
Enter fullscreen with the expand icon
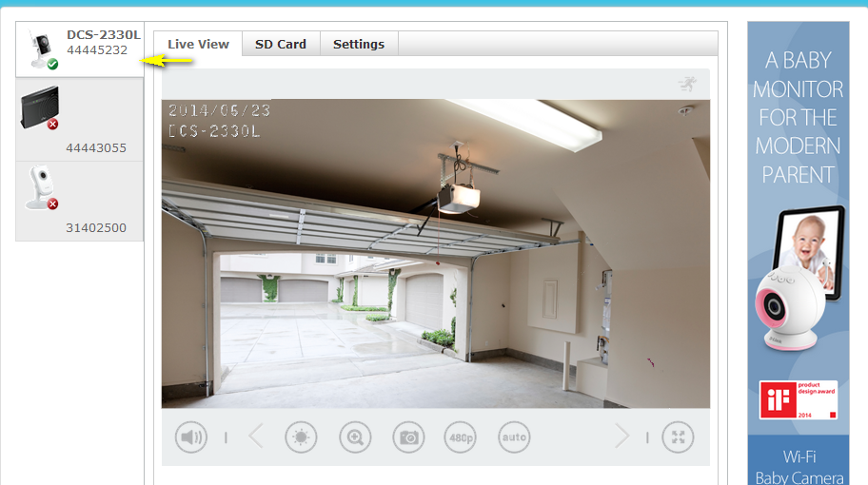coord(678,437)
